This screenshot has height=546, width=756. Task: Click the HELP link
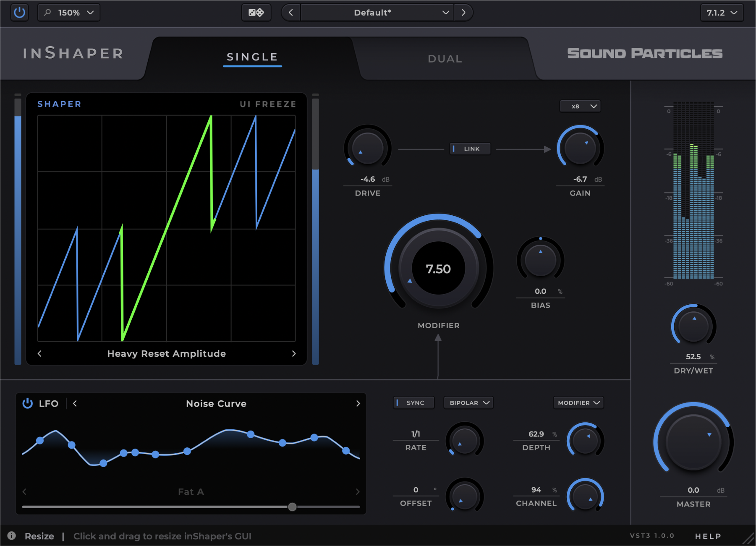coord(708,536)
